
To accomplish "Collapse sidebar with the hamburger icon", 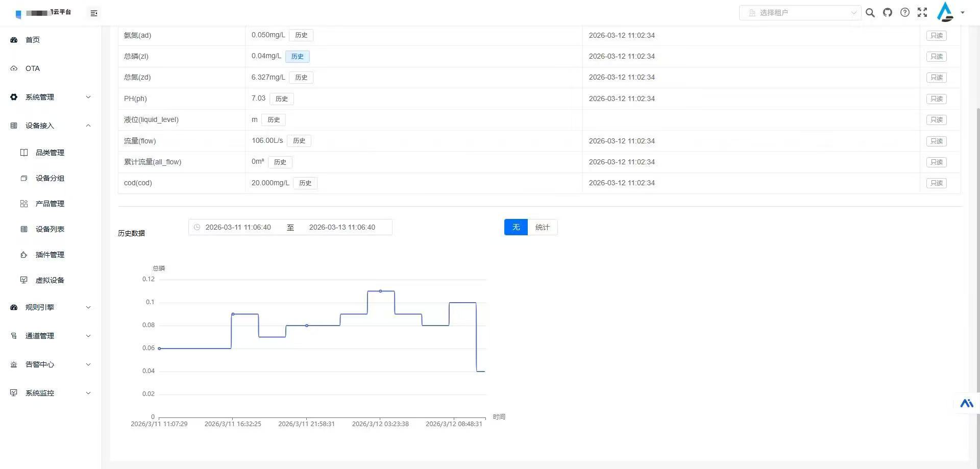I will 94,13.
